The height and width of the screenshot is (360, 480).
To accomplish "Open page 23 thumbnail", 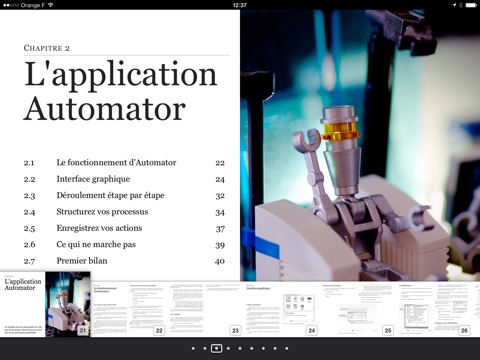I will click(205, 309).
